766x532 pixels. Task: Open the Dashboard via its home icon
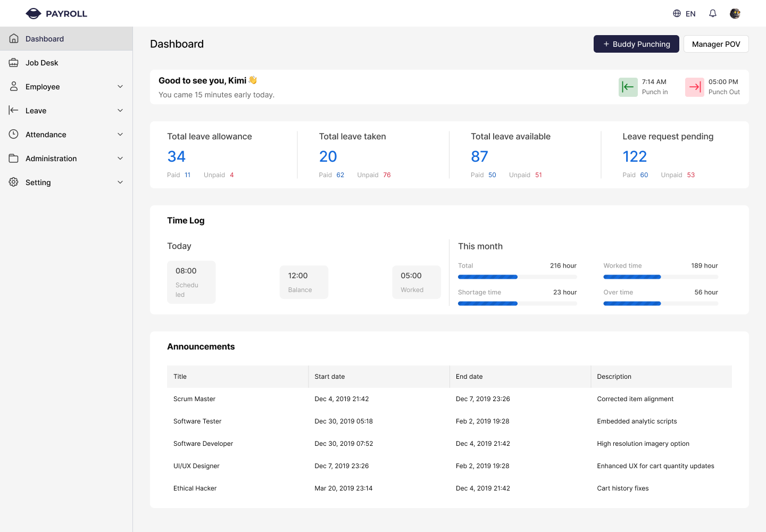[13, 38]
